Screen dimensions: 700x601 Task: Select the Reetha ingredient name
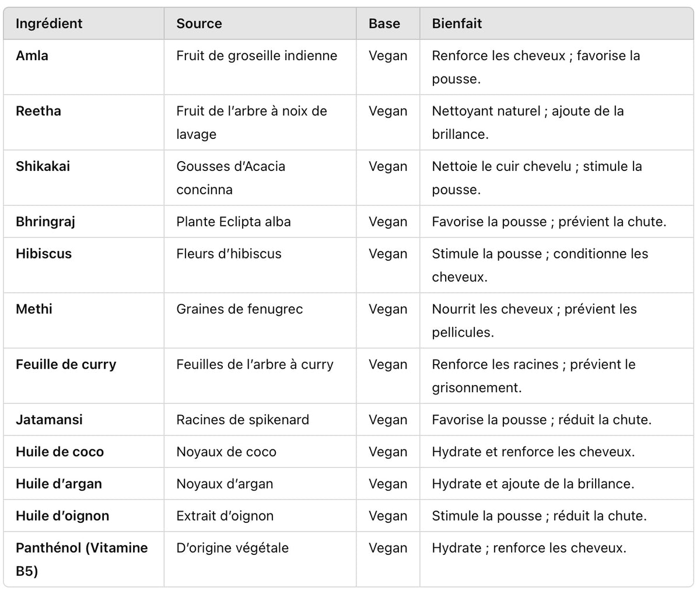point(38,111)
